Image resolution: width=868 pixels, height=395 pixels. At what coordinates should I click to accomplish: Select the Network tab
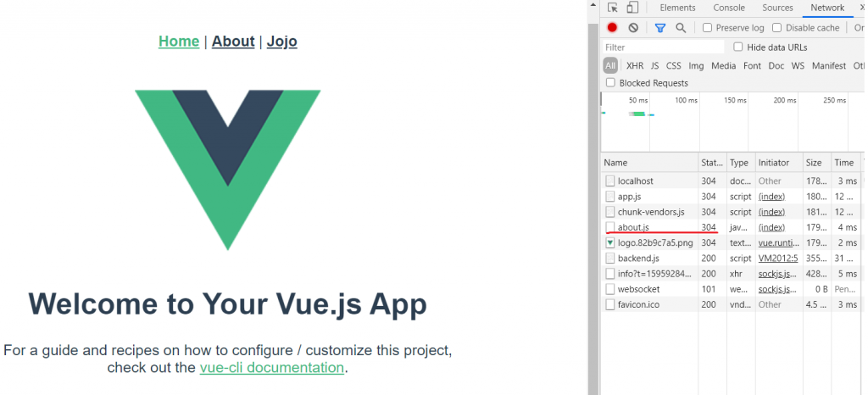[x=827, y=8]
